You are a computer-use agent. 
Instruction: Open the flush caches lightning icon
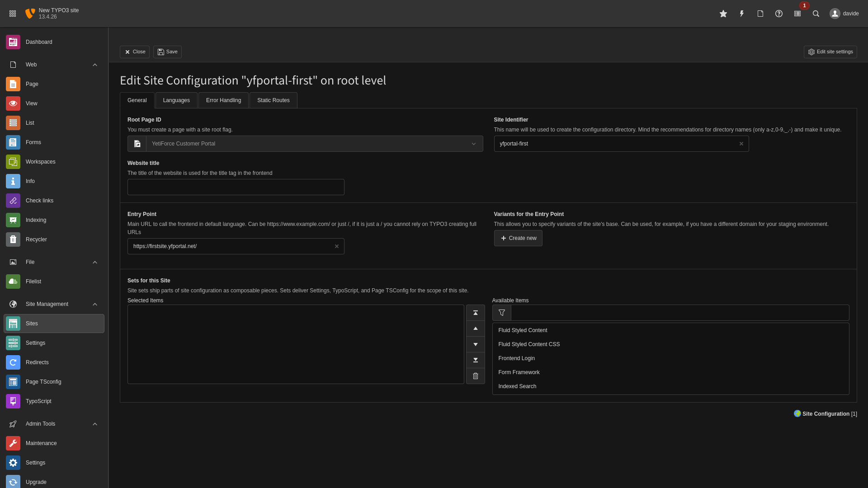pyautogui.click(x=742, y=14)
